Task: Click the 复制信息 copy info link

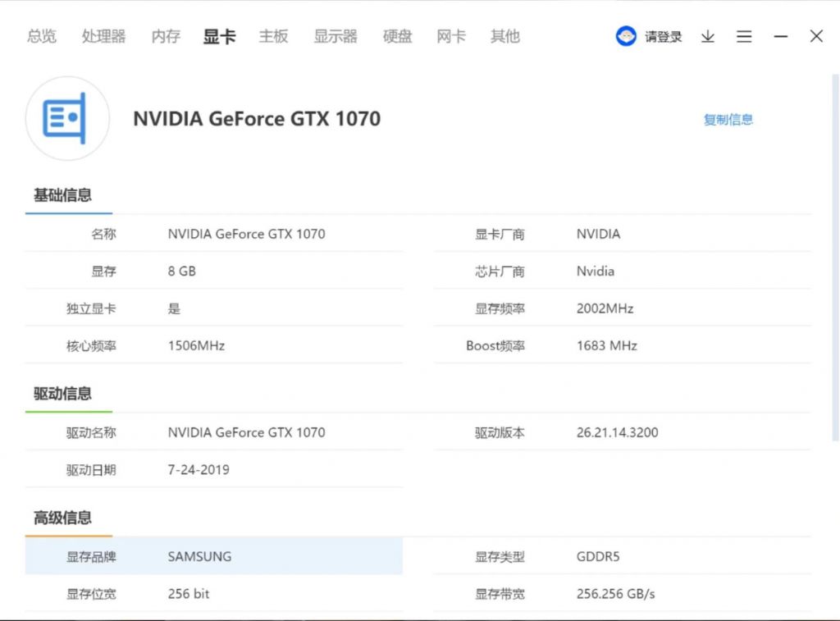Action: point(728,119)
